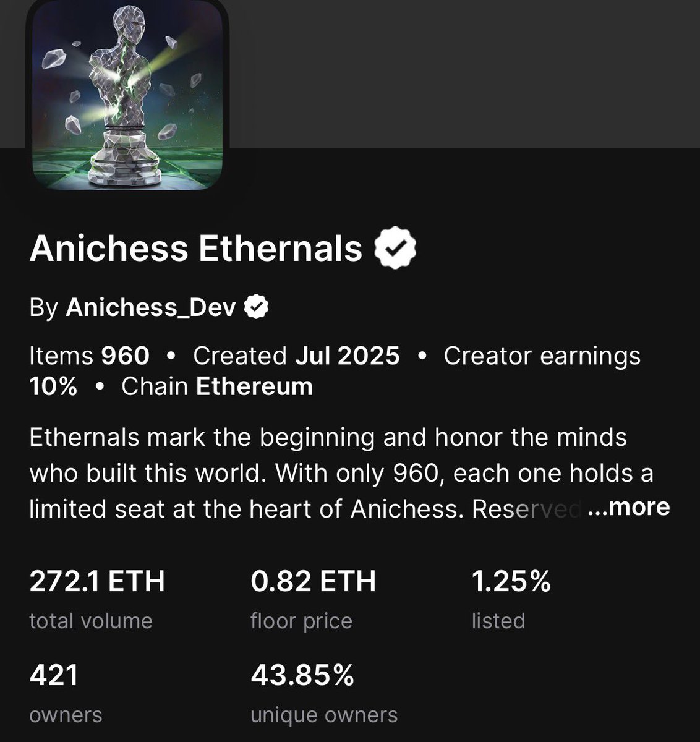
Task: Click the unique owners label text
Action: tap(324, 715)
